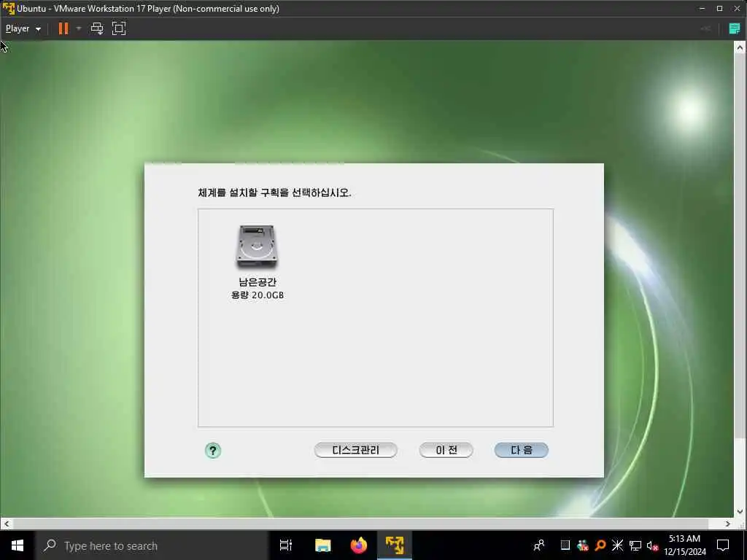747x560 pixels.
Task: Select the 남은공간 free space label
Action: pyautogui.click(x=258, y=282)
